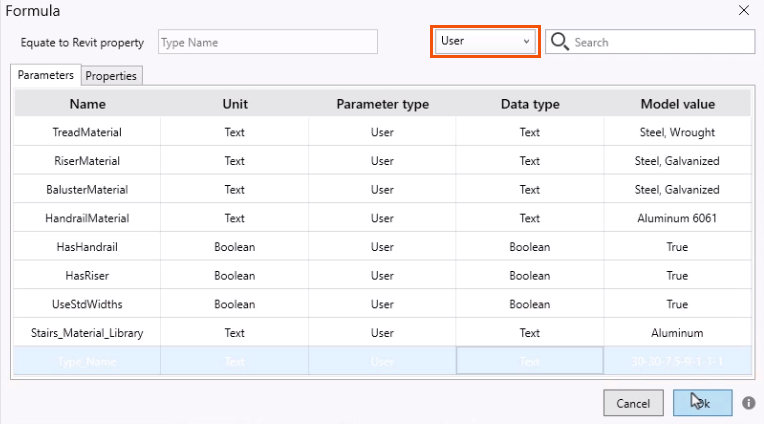764x424 pixels.
Task: Open the User parameter filter dropdown
Action: [x=485, y=42]
